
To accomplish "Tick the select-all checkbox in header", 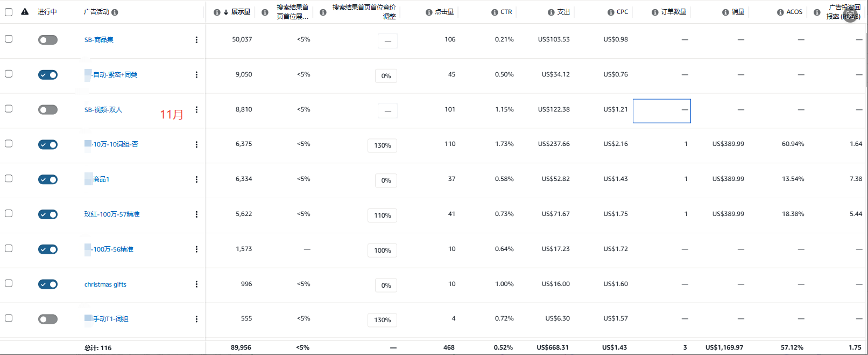I will click(x=9, y=12).
